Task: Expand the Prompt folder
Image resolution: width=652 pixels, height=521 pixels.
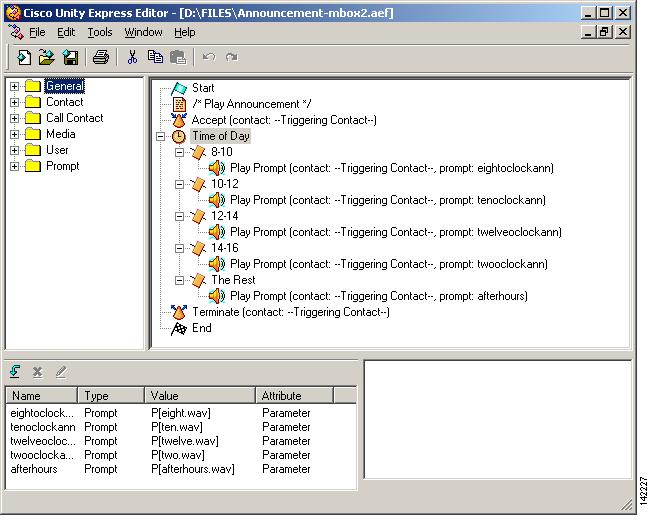Action: [15, 166]
